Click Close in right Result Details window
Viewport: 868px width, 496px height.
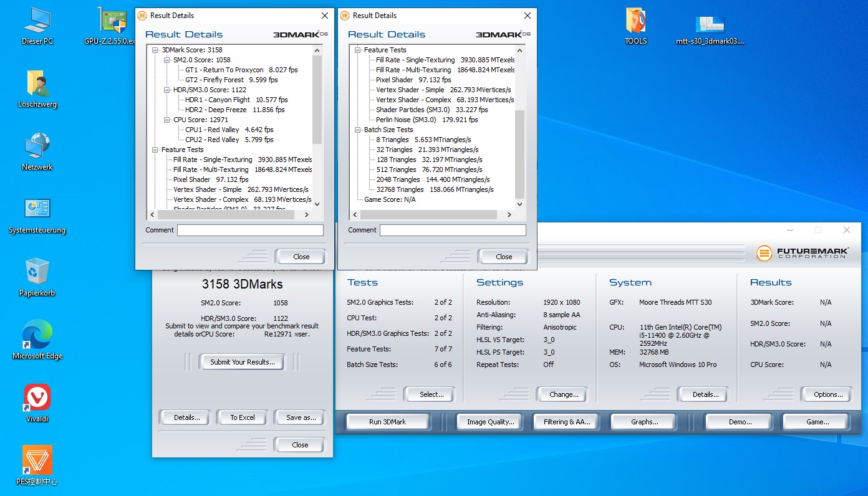point(504,257)
